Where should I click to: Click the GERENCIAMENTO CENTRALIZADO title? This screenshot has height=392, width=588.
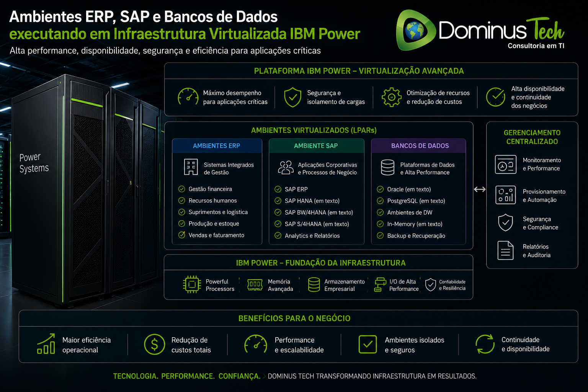click(532, 137)
